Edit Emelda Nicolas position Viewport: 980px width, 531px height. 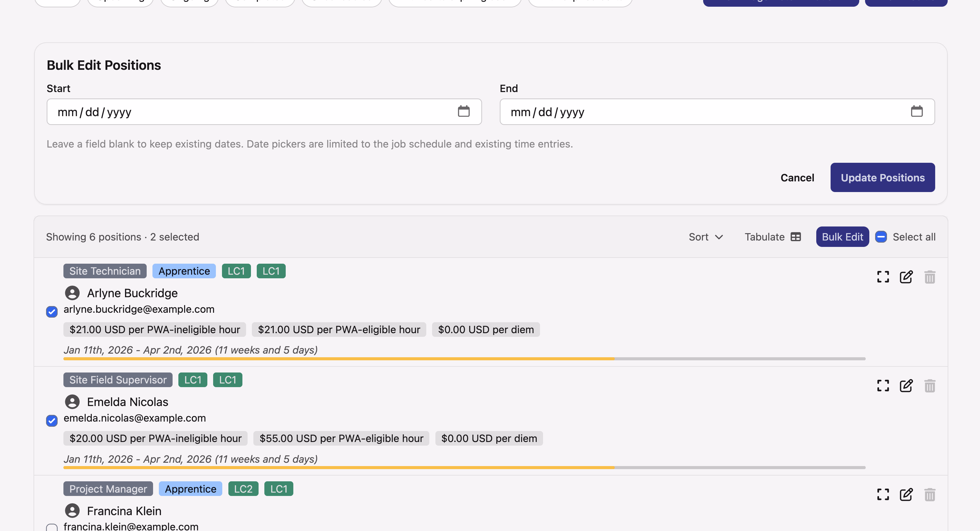point(906,386)
